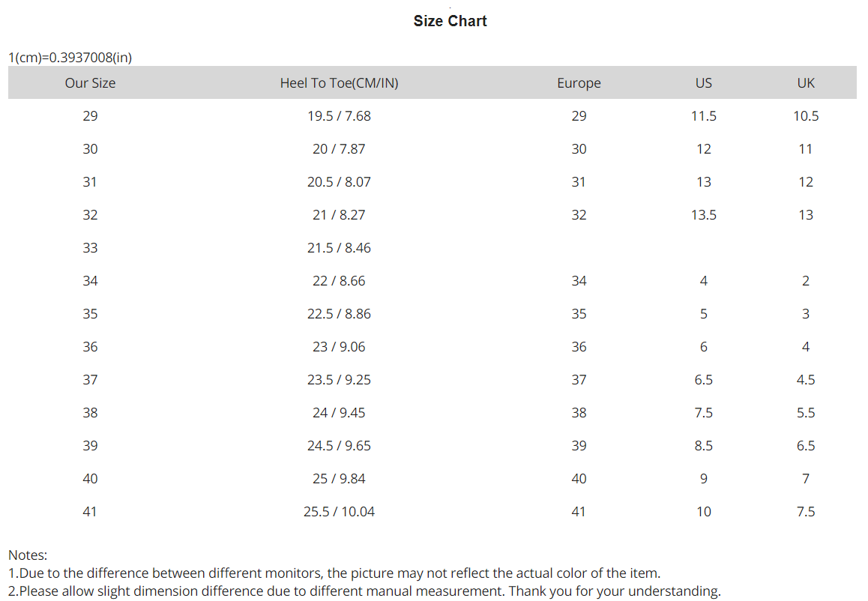Click the Notes heading
The width and height of the screenshot is (868, 601).
pyautogui.click(x=28, y=555)
